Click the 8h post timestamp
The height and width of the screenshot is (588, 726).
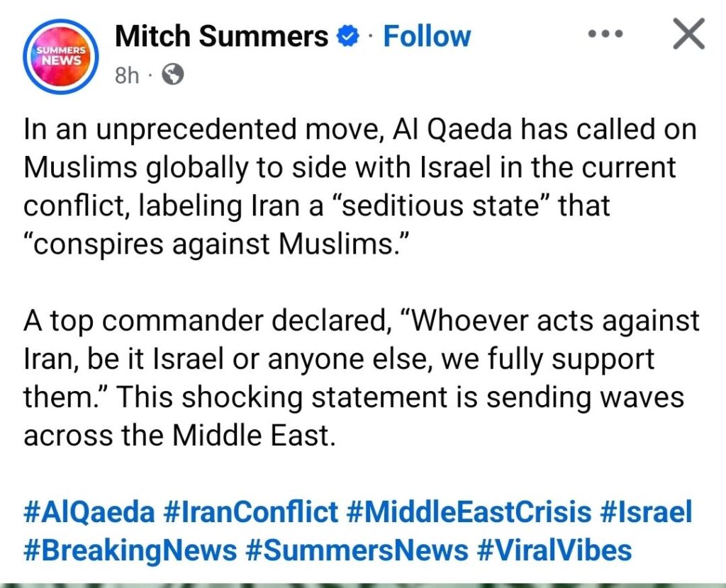[127, 76]
